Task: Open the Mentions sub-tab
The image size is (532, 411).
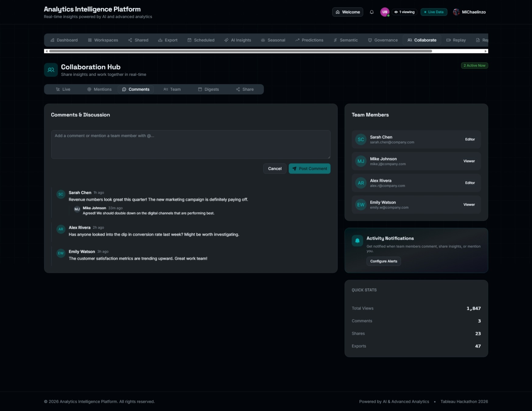Action: click(x=100, y=90)
